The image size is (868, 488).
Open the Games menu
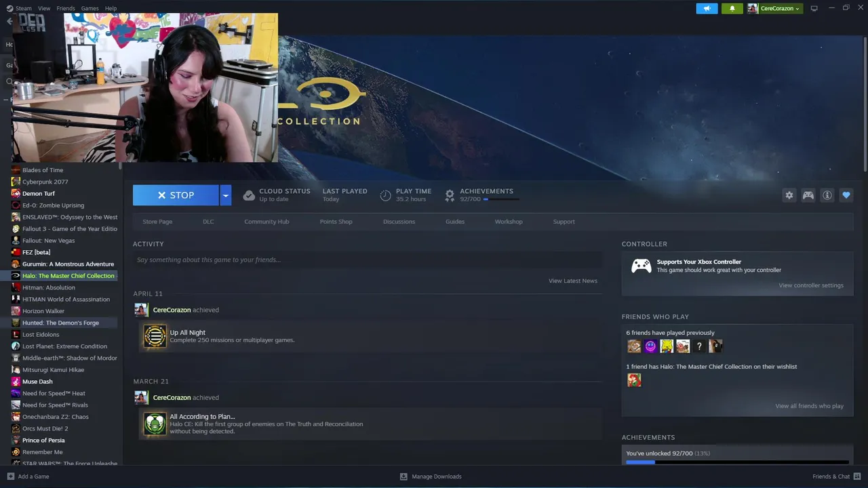(90, 9)
